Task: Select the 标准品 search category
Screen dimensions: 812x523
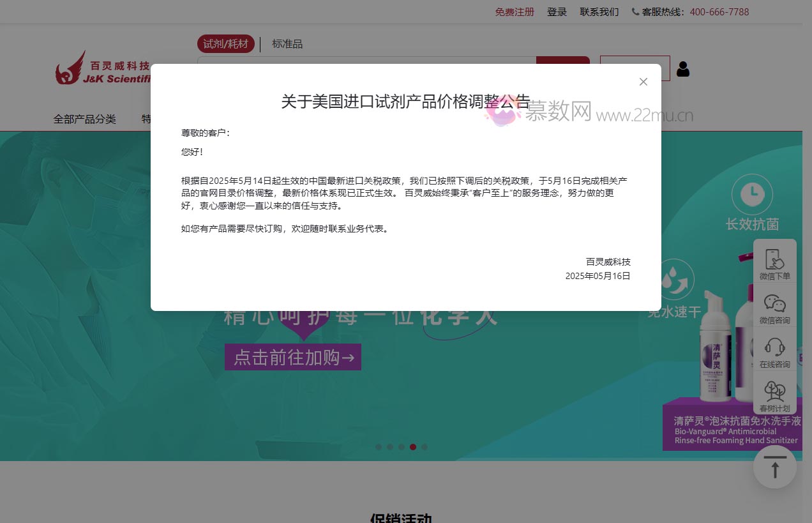Action: [x=287, y=43]
